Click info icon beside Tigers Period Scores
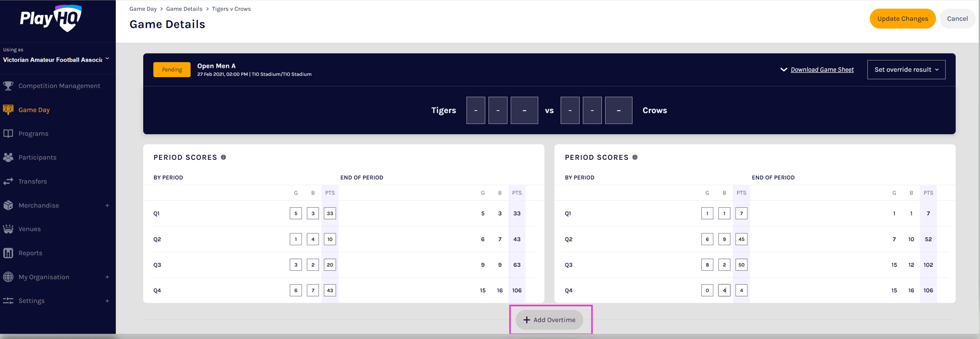 tap(223, 157)
